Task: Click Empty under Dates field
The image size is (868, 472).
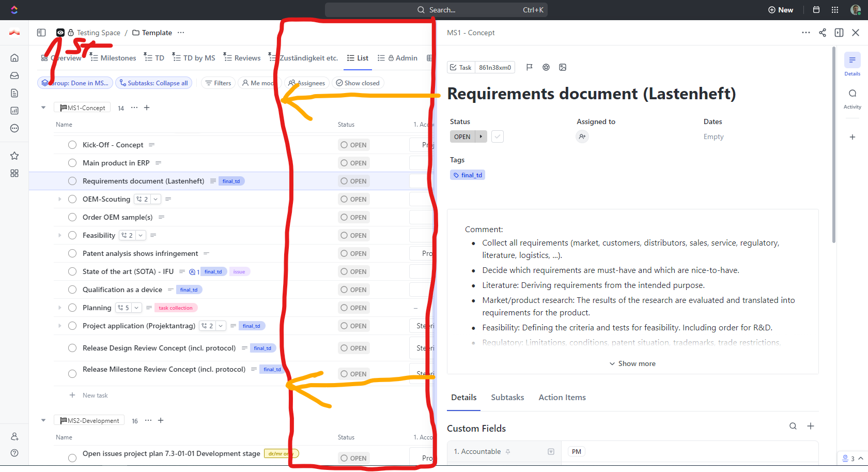Action: pos(714,136)
